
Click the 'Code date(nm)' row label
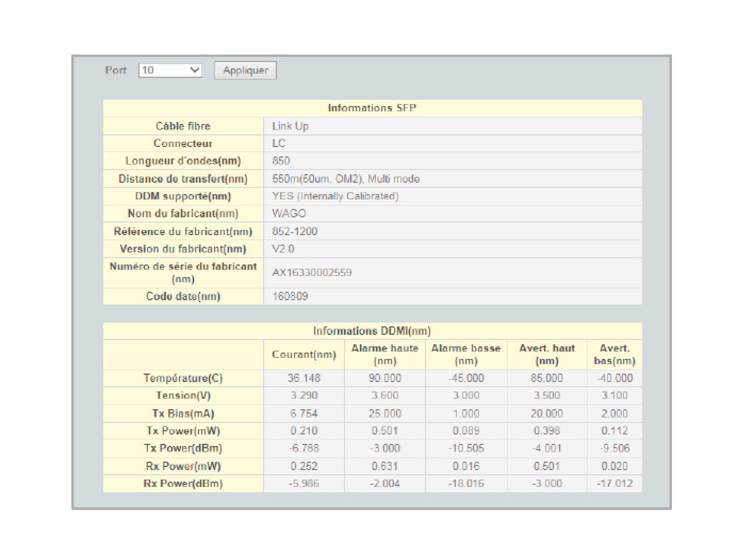[x=183, y=296]
